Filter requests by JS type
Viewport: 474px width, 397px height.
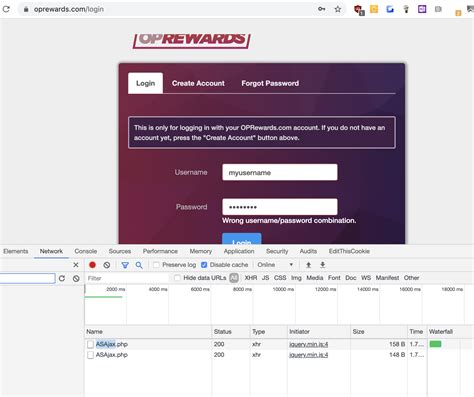click(265, 278)
